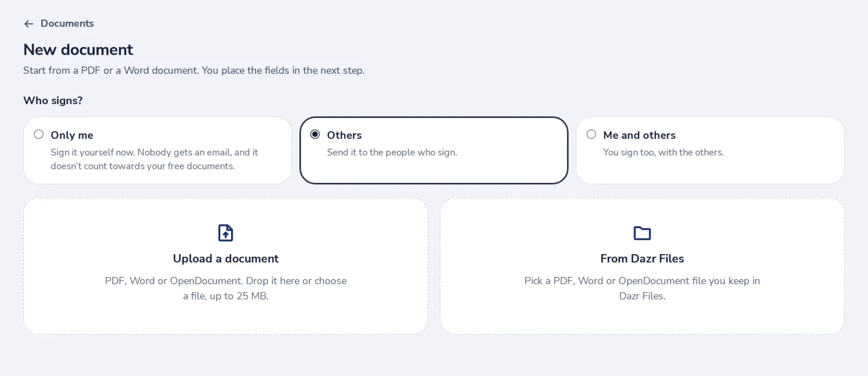The width and height of the screenshot is (868, 376).
Task: Click the 'Who signs?' section label
Action: click(x=53, y=101)
